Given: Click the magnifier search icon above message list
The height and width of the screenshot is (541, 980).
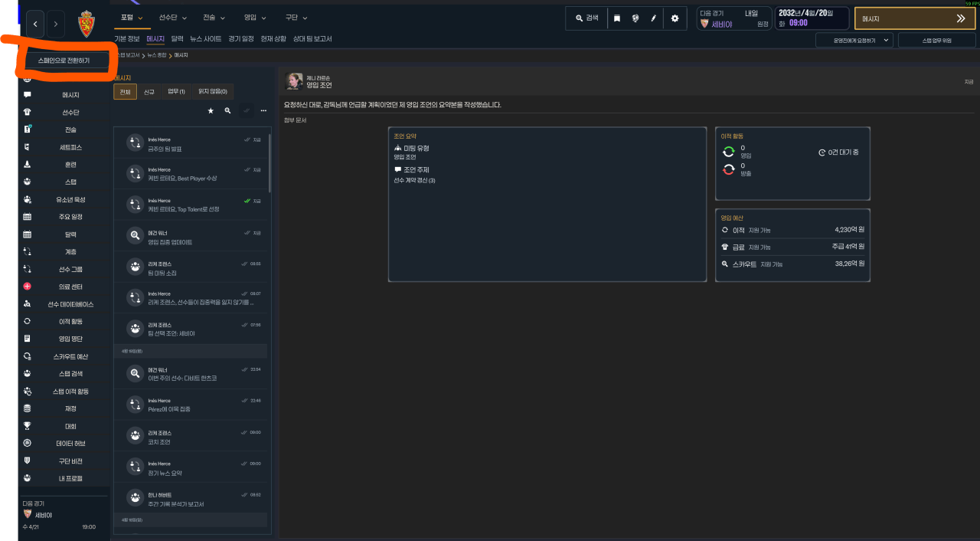Looking at the screenshot, I should tap(227, 110).
